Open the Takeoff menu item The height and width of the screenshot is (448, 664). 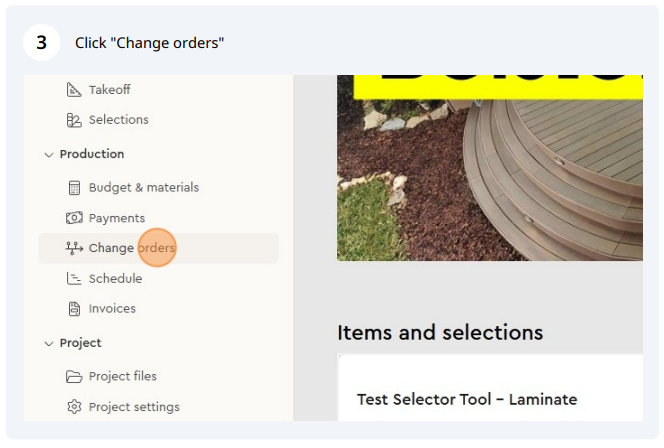click(109, 90)
